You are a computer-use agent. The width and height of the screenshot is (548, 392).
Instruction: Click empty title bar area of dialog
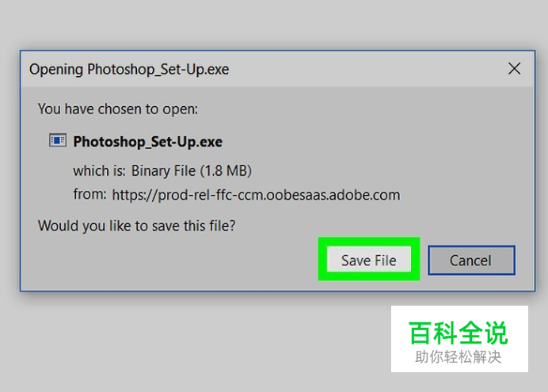(x=367, y=69)
